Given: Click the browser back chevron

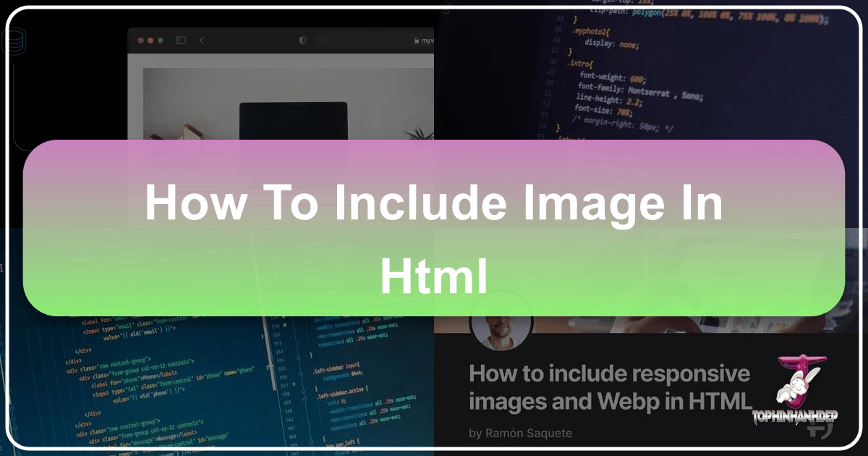Looking at the screenshot, I should coord(202,41).
